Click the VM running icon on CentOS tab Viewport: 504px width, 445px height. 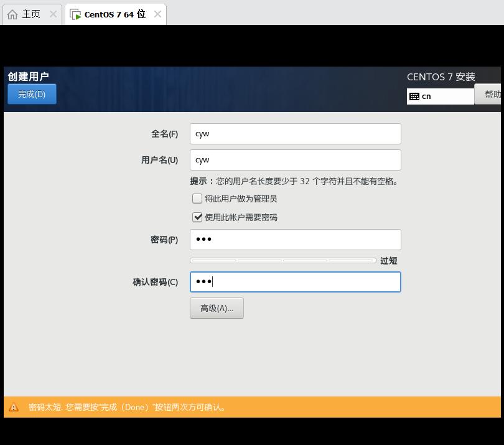[75, 15]
